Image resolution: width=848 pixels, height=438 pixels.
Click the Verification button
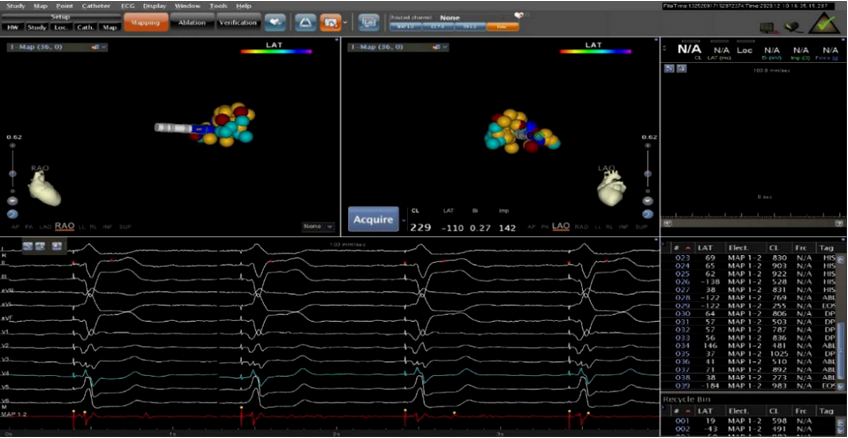pos(237,22)
